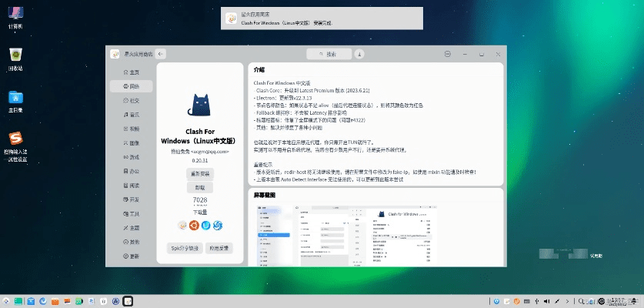644x308 pixels.
Task: Click the version number 0.20.31
Action: click(x=200, y=160)
